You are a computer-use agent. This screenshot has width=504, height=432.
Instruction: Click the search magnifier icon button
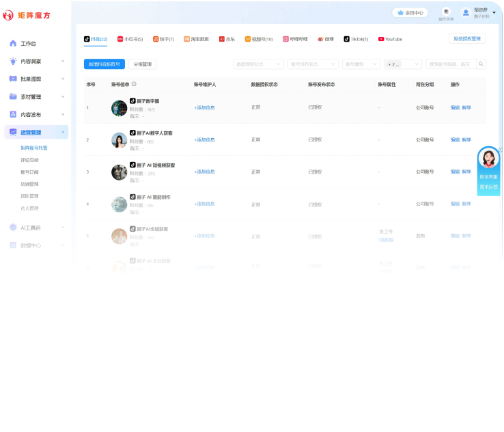coord(481,64)
